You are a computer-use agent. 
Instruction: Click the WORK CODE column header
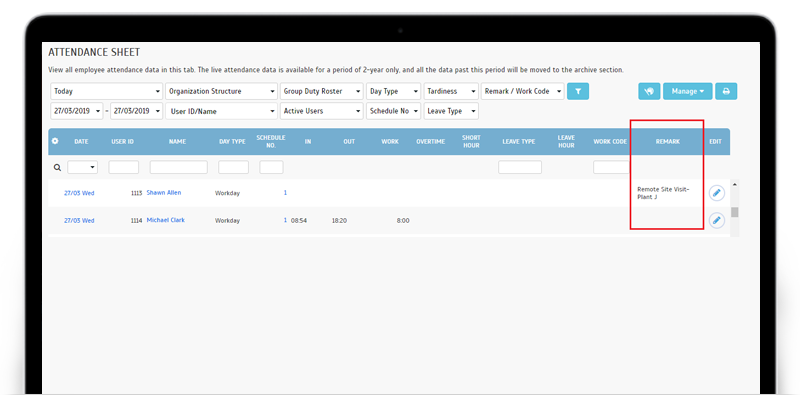610,141
